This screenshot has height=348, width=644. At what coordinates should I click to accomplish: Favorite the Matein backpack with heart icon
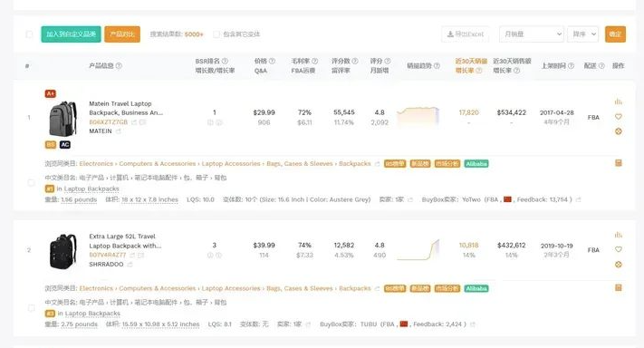click(618, 117)
